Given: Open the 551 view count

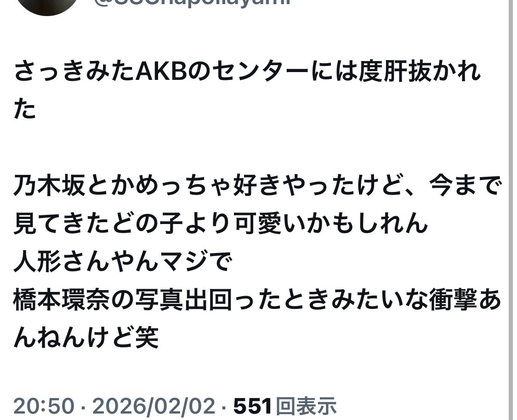Looking at the screenshot, I should [253, 405].
